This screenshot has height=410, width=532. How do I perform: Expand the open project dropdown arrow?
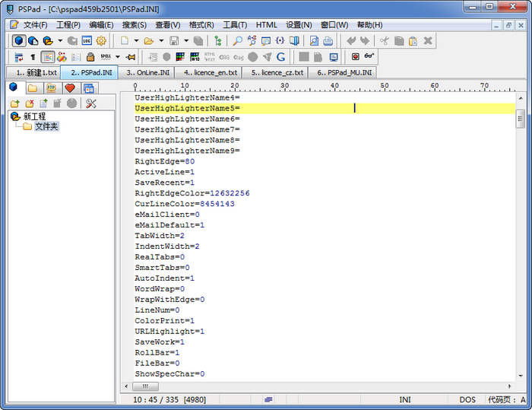coord(60,41)
